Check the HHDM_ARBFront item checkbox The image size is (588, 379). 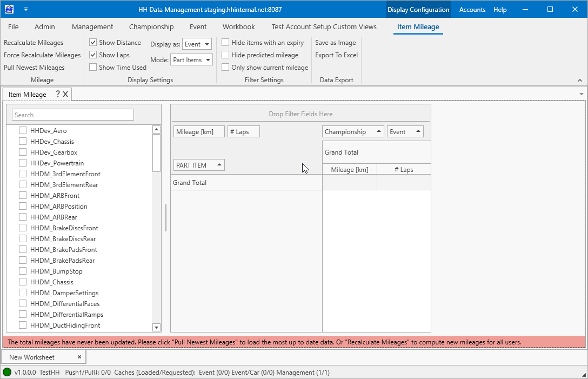click(23, 195)
